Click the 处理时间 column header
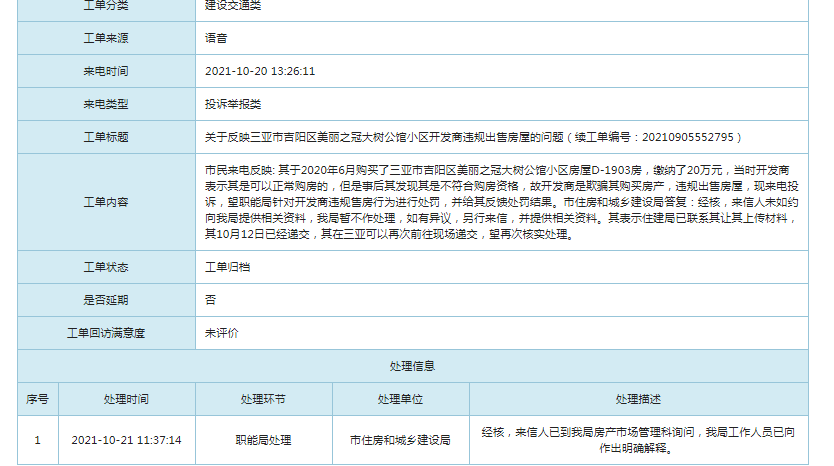The image size is (834, 466). [x=126, y=399]
